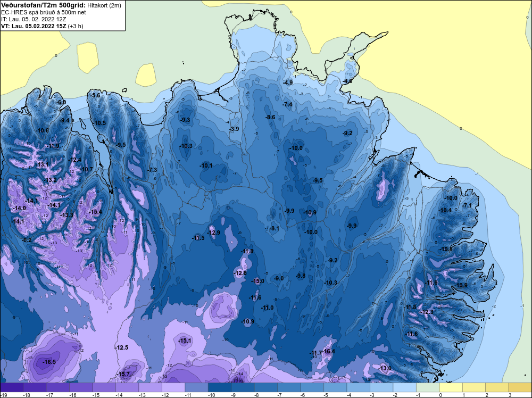
Task: Click the -12.3 temperature label
Action: pos(427,312)
